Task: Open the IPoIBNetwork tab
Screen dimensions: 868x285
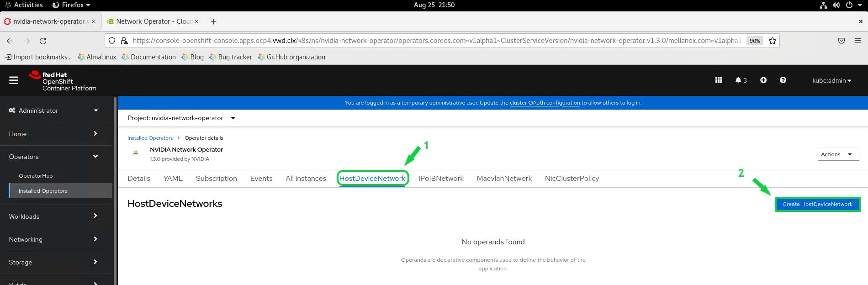Action: (x=441, y=179)
